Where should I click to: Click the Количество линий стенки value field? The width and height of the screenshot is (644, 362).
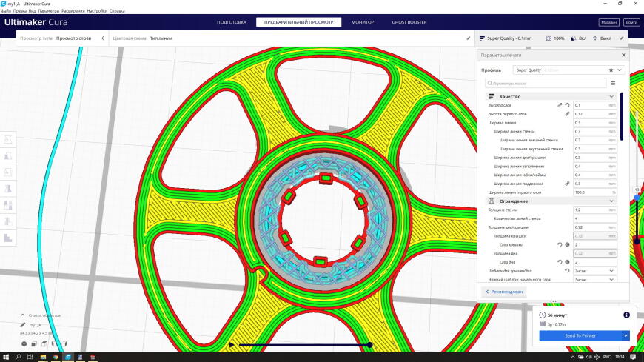[594, 218]
